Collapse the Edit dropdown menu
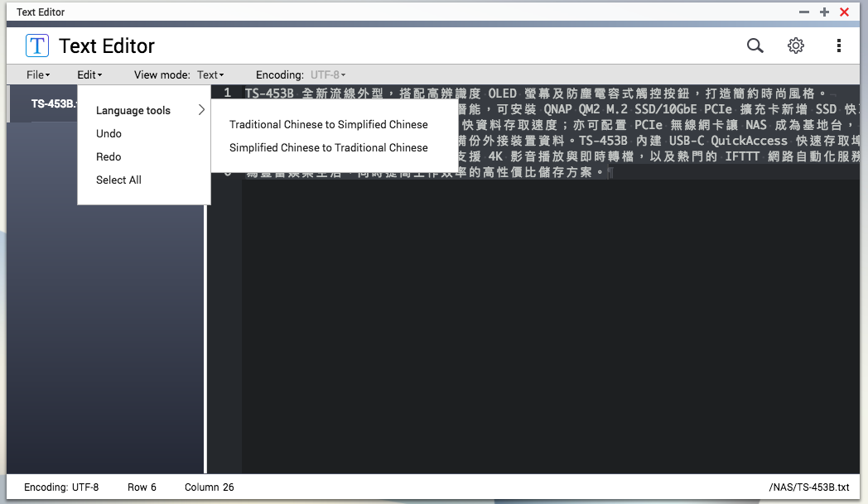 coord(89,74)
